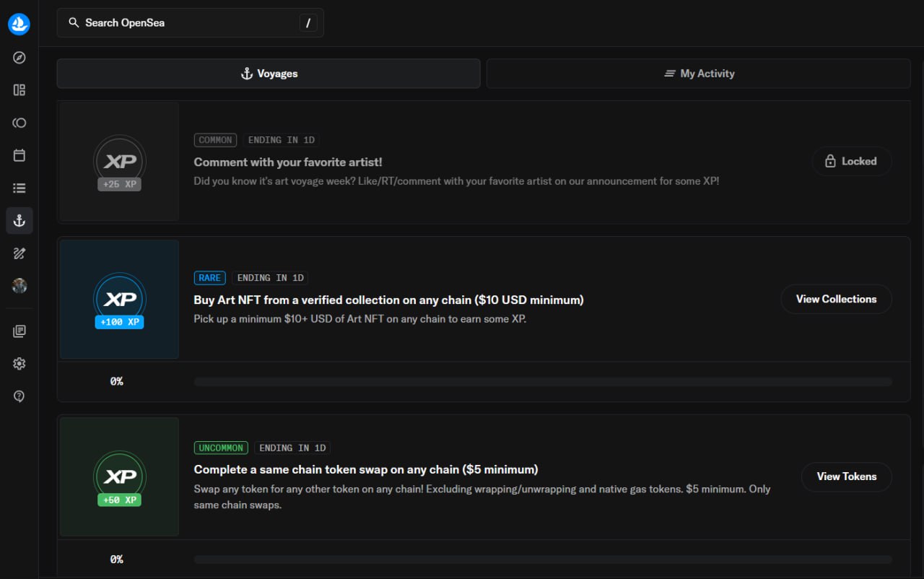
Task: Switch to the Voyages tab
Action: tap(269, 74)
